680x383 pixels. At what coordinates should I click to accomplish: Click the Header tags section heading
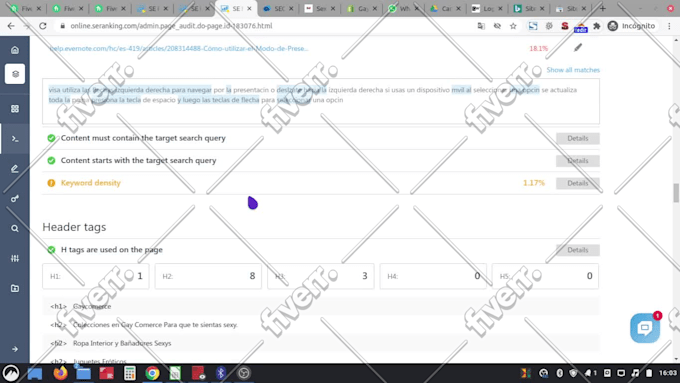(x=74, y=227)
